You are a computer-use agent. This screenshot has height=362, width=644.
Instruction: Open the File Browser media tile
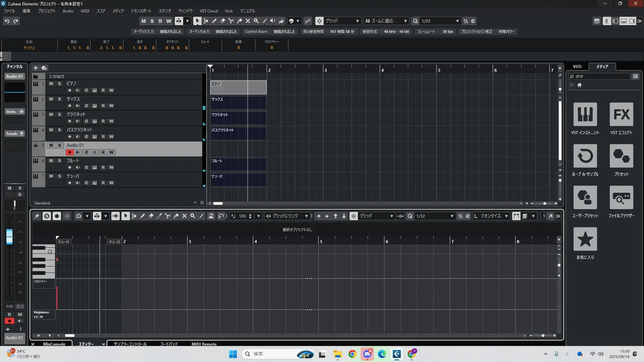[621, 197]
